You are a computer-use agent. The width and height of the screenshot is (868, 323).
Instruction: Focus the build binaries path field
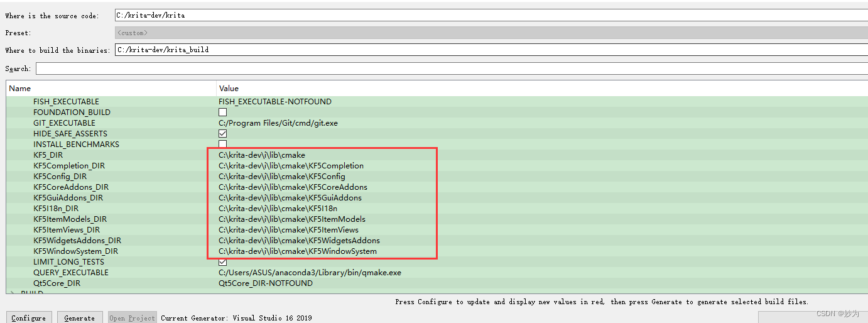491,50
